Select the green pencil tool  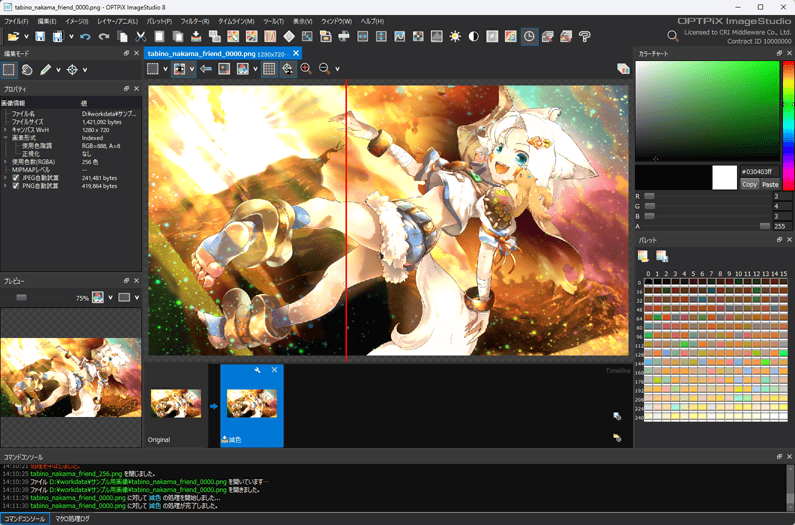coord(46,70)
